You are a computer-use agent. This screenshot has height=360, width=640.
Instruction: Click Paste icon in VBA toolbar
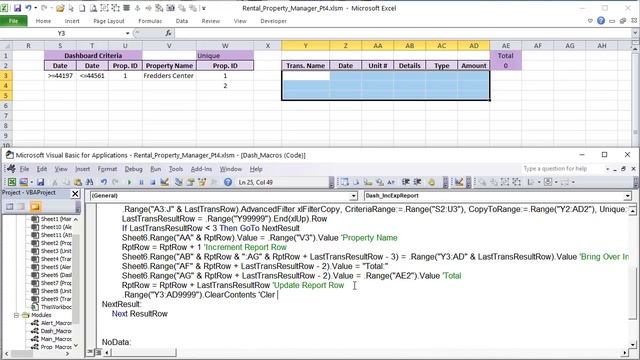click(x=78, y=182)
